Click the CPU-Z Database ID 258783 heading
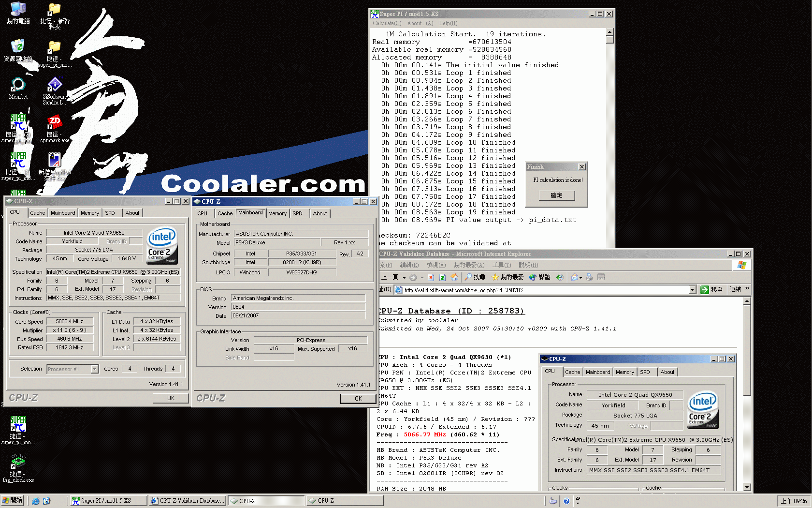 point(450,311)
